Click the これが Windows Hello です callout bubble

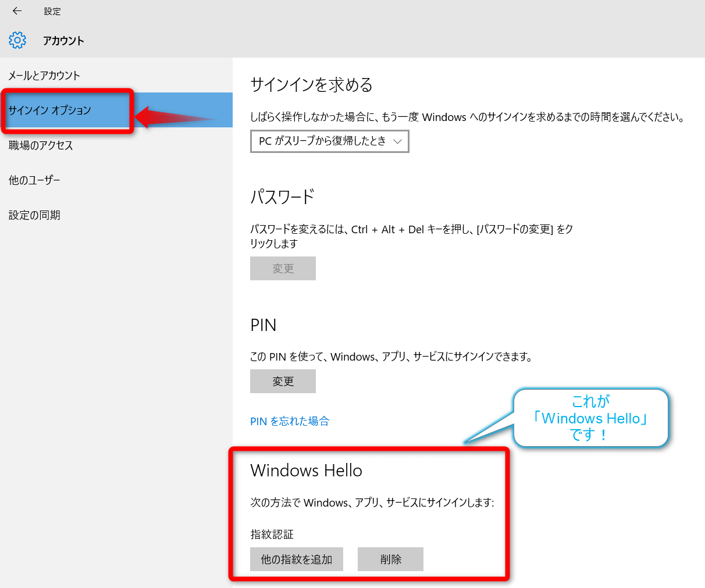[x=590, y=418]
